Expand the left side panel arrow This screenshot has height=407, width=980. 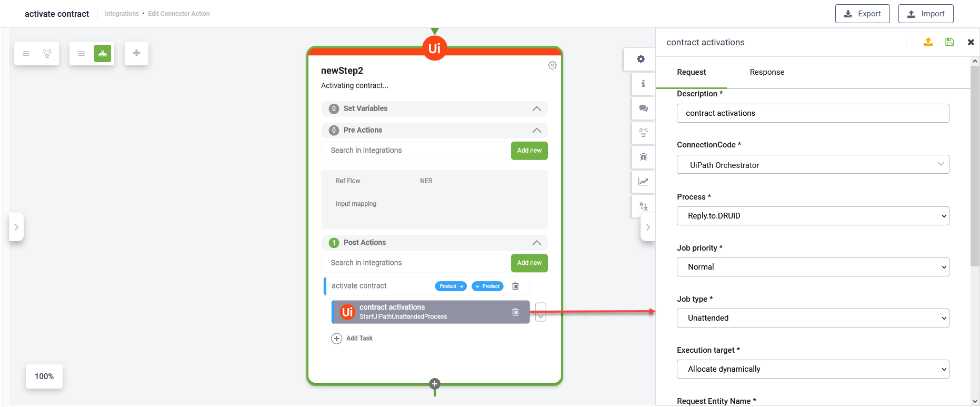pyautogui.click(x=16, y=227)
